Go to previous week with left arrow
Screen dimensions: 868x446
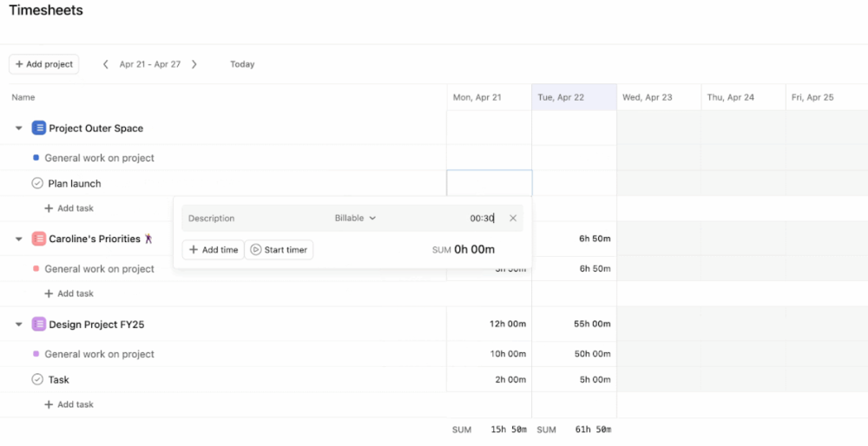click(106, 64)
